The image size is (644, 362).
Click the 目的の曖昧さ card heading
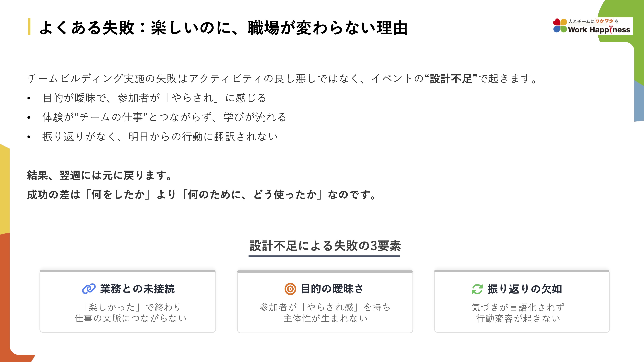332,289
